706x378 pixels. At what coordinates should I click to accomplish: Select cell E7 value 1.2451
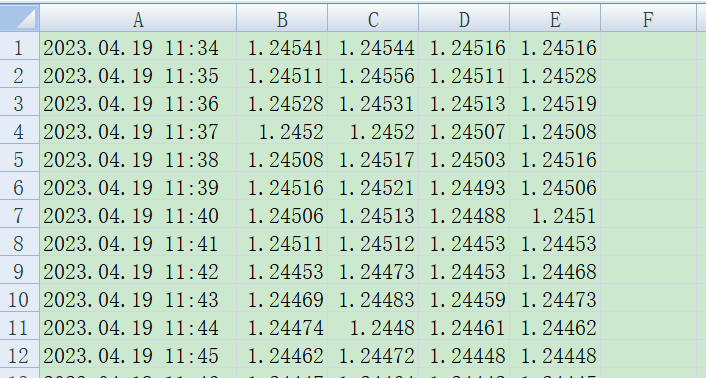pyautogui.click(x=555, y=214)
